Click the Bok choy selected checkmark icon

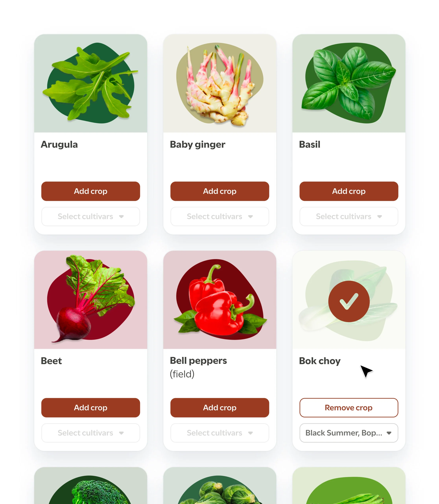349,301
